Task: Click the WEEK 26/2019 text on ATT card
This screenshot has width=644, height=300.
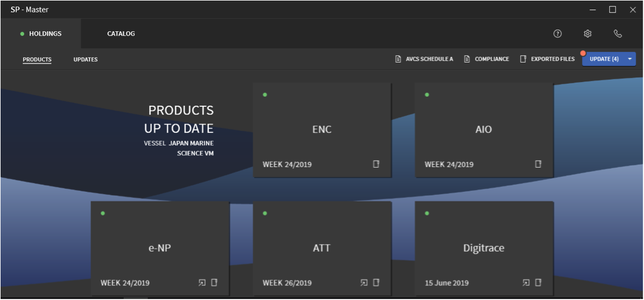Action: click(x=287, y=283)
